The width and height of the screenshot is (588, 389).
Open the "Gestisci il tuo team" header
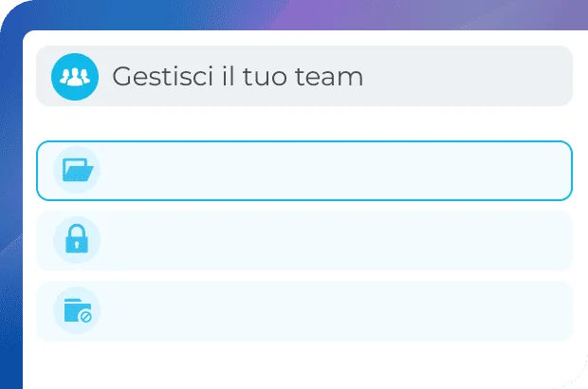click(x=303, y=76)
